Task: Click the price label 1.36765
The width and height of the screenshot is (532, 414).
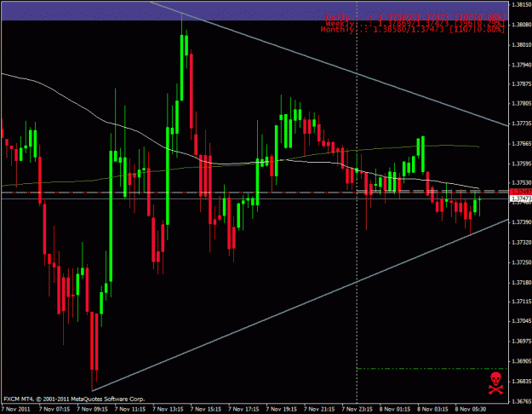Action: pyautogui.click(x=522, y=401)
